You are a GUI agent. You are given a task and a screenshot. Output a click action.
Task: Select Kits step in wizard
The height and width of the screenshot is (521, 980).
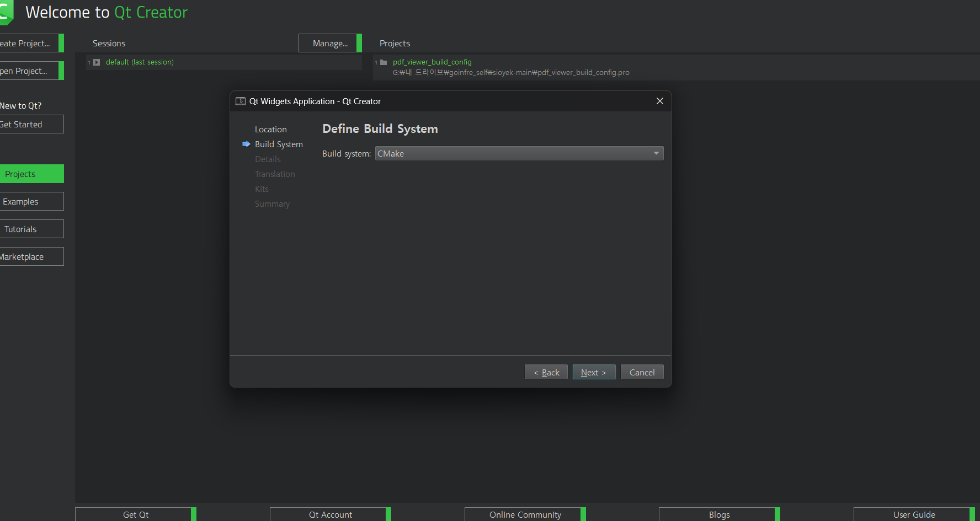(262, 189)
